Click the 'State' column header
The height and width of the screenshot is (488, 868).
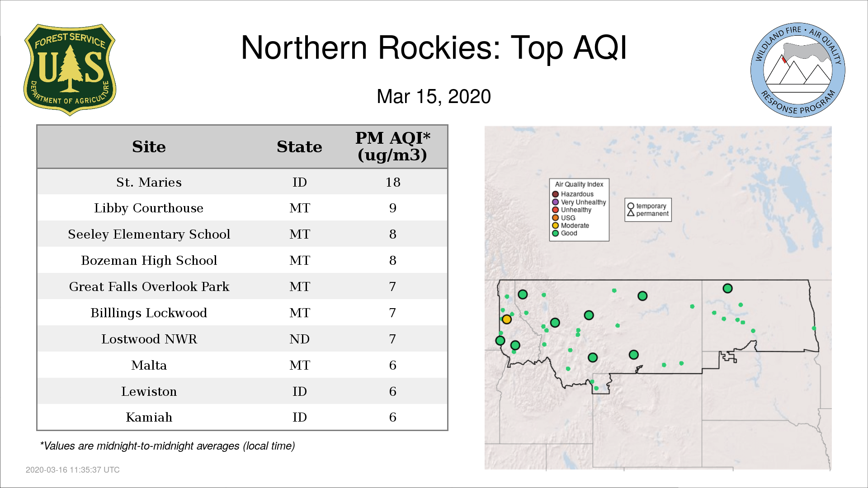[299, 147]
